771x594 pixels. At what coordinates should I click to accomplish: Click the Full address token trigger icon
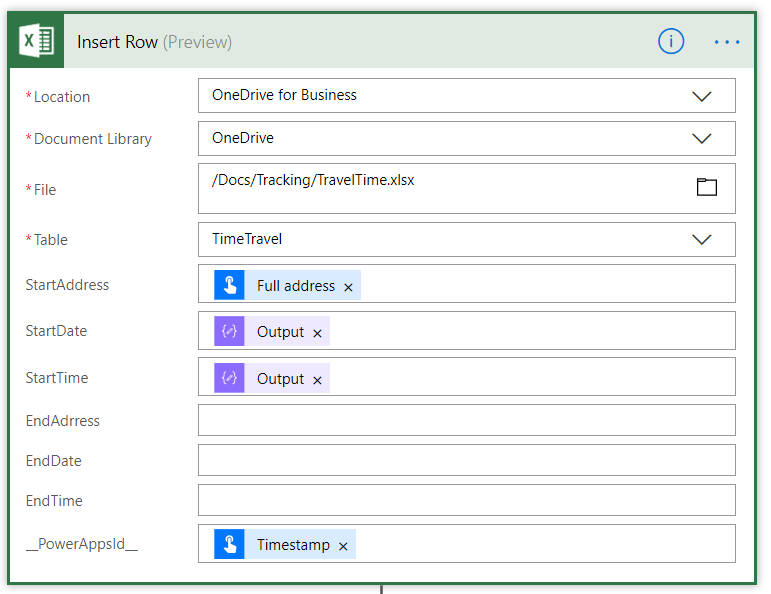coord(229,286)
